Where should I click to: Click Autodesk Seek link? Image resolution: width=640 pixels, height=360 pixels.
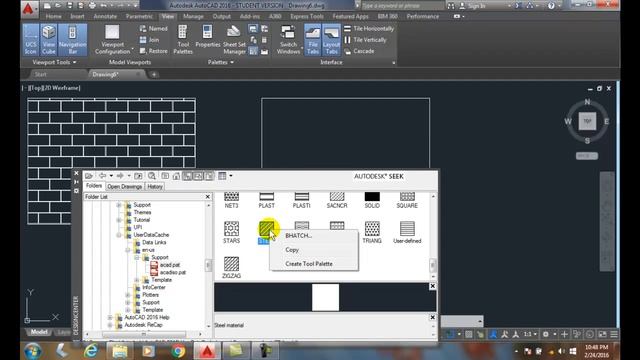tap(378, 176)
